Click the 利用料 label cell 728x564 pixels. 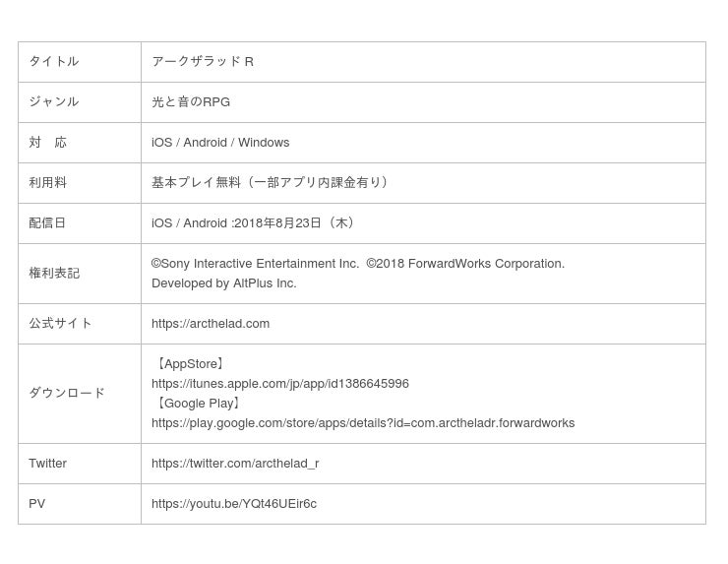[x=48, y=183]
